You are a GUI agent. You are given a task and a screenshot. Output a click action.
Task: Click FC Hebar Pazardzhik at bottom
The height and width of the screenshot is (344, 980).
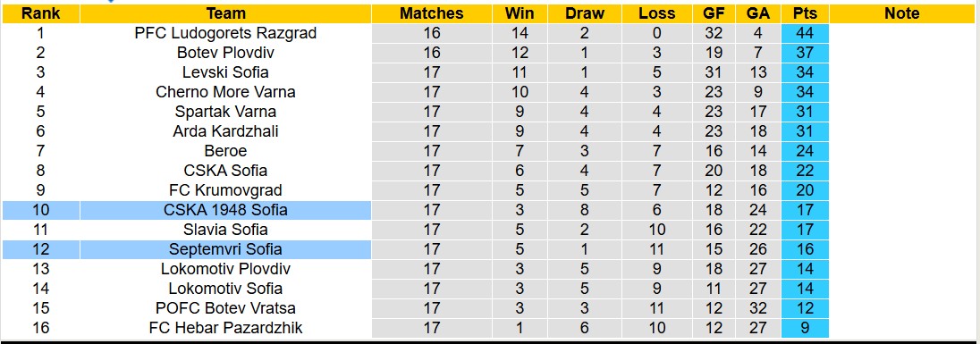click(x=225, y=328)
